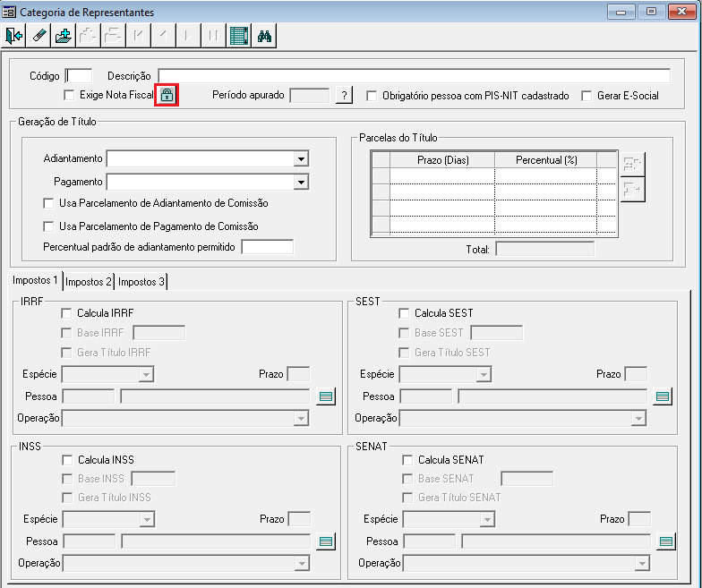The width and height of the screenshot is (702, 588).
Task: Switch to the Impostos 3 tab
Action: coord(141,282)
